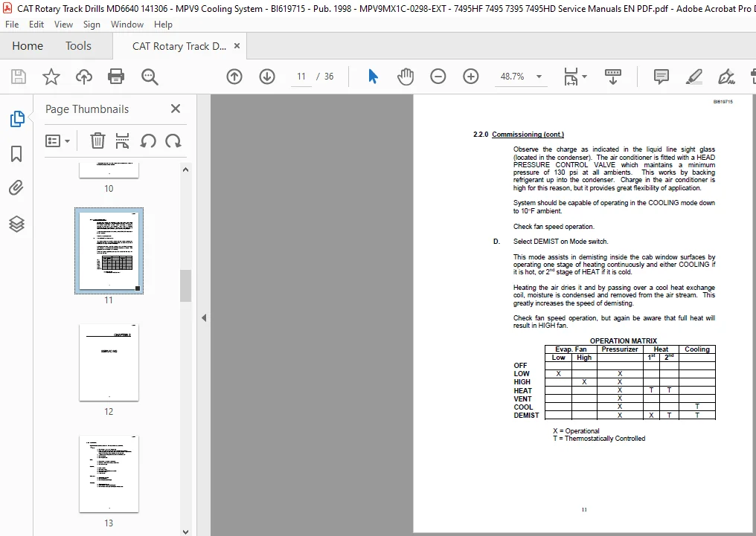This screenshot has height=536, width=756.
Task: Bookmark the file with star icon
Action: (51, 77)
